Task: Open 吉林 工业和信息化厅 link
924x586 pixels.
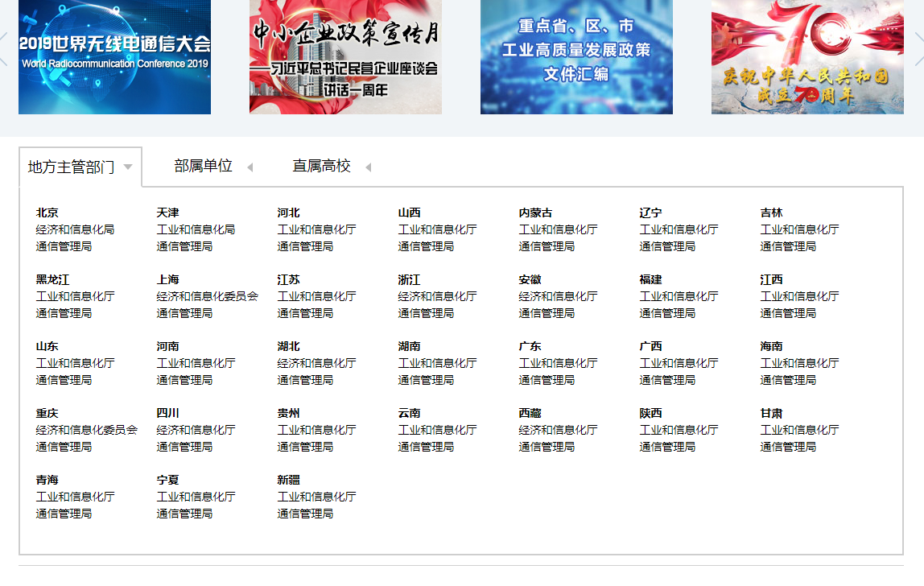Action: [x=800, y=229]
